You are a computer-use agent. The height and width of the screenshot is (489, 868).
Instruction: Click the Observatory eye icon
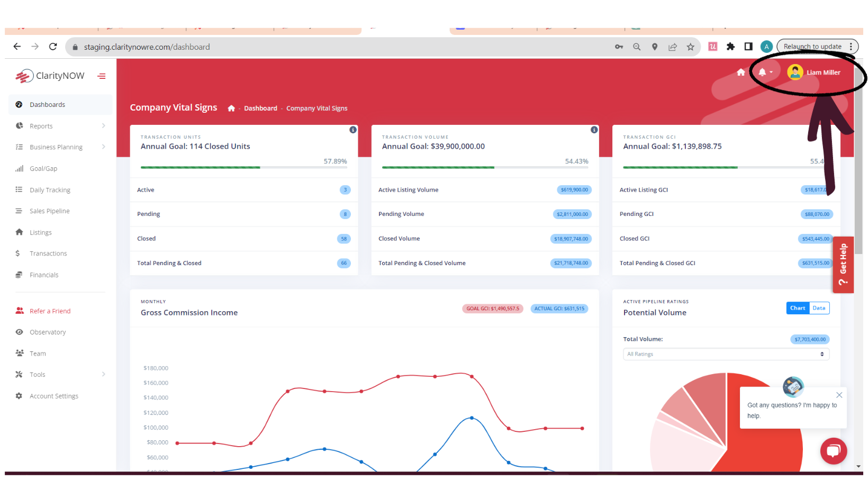tap(19, 332)
